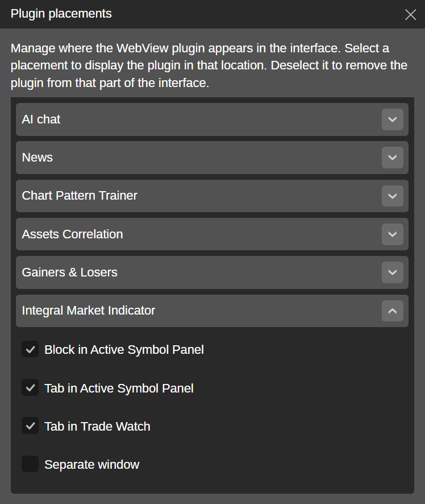Collapse Integral Market Indicator via up chevron

tap(392, 311)
